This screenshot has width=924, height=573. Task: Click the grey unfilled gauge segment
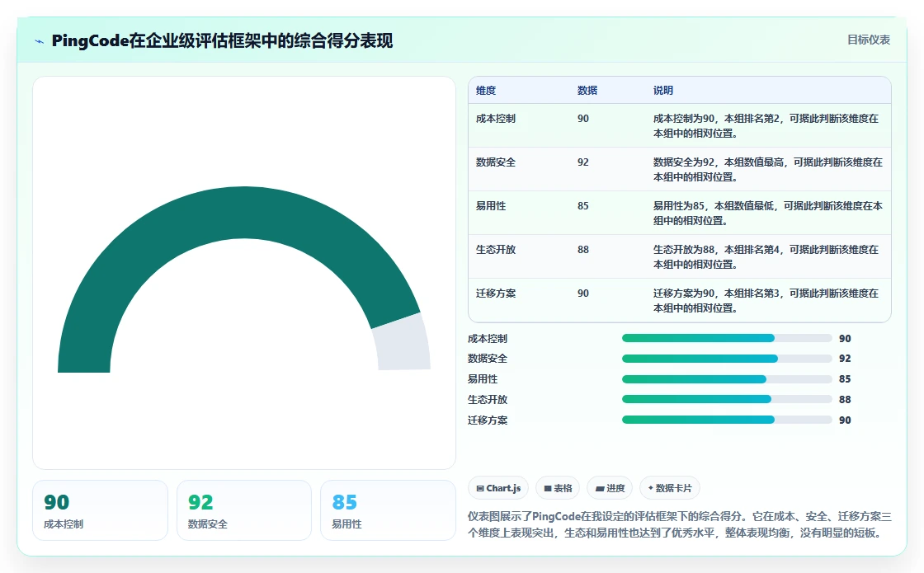point(403,343)
